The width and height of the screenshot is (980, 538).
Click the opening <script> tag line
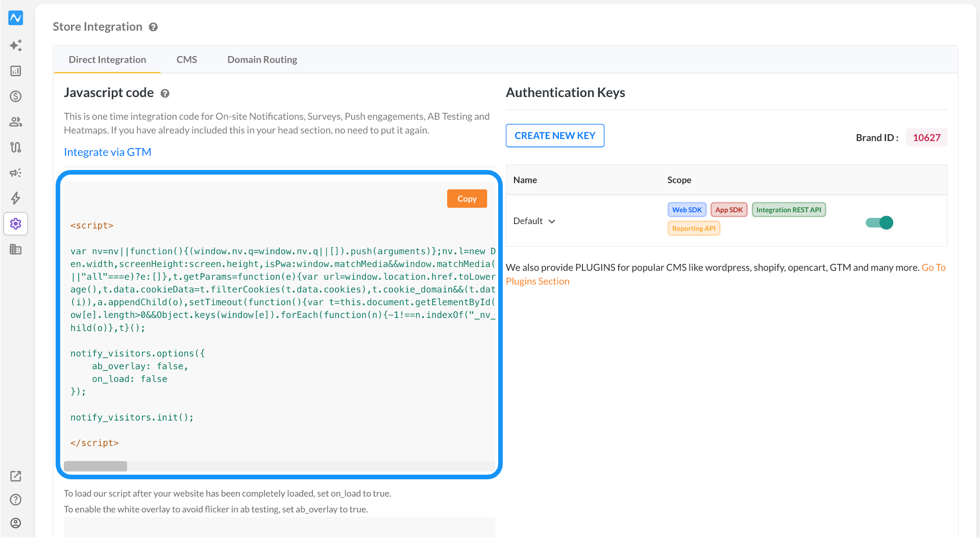point(92,226)
